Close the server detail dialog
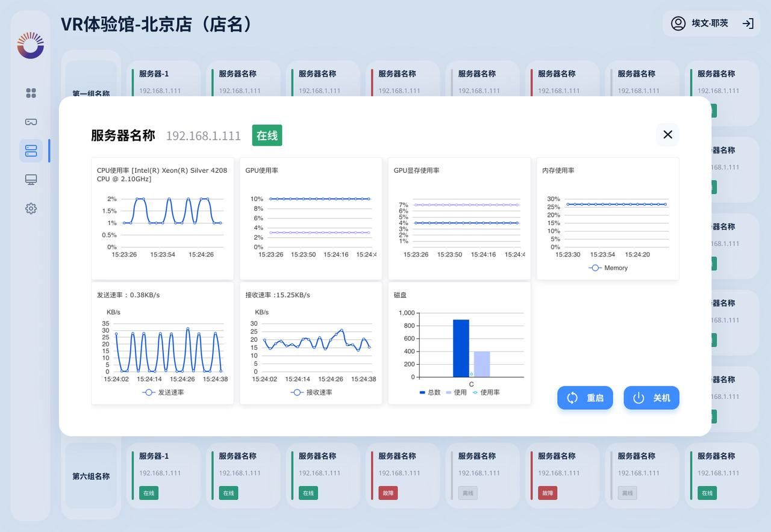Image resolution: width=771 pixels, height=532 pixels. [667, 134]
